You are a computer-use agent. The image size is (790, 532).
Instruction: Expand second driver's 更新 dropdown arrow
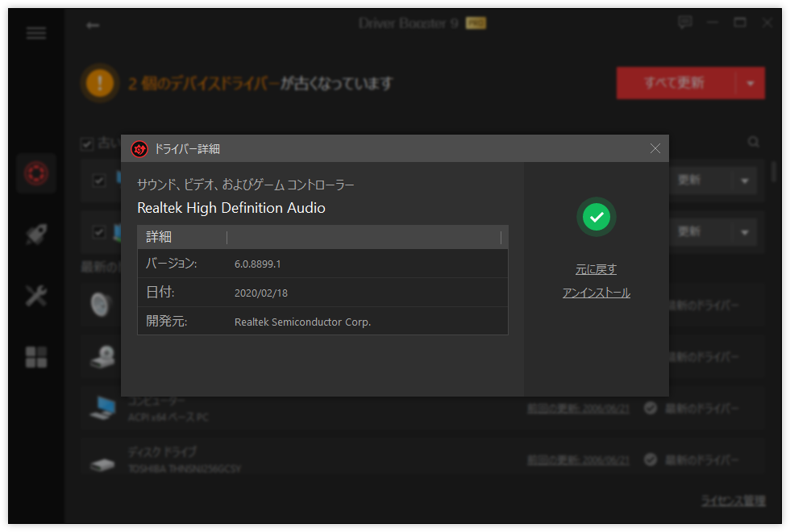[x=744, y=232]
